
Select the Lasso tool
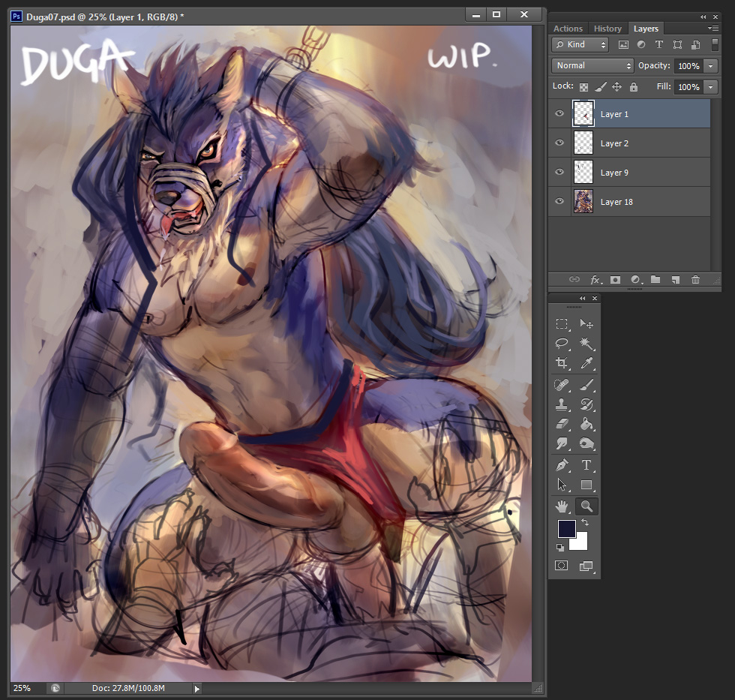pyautogui.click(x=562, y=343)
